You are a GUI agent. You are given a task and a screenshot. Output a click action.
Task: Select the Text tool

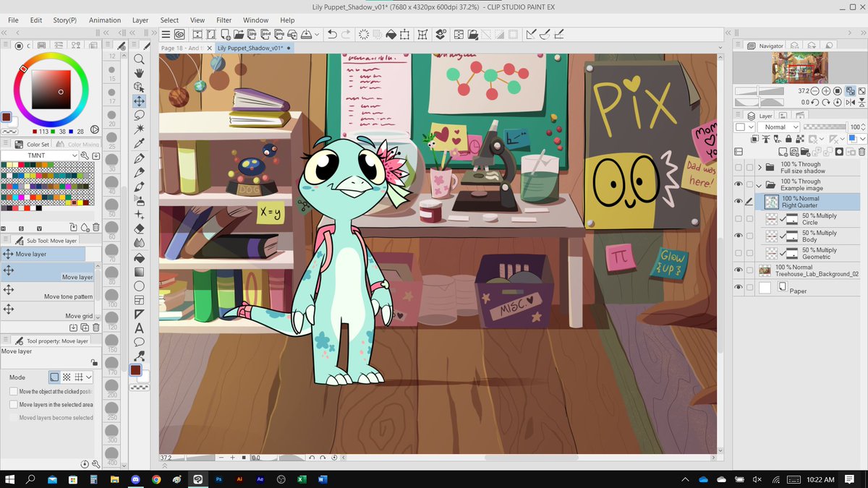tap(139, 328)
